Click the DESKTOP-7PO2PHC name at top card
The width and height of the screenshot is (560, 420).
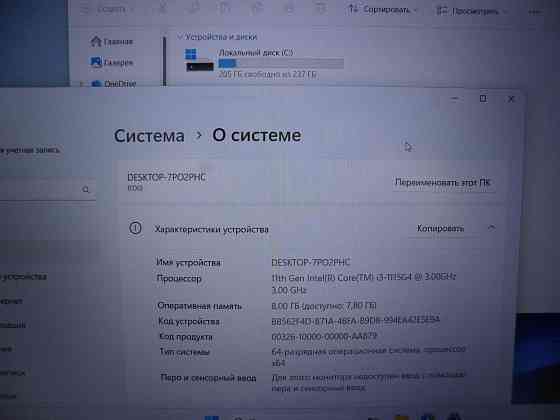[166, 177]
